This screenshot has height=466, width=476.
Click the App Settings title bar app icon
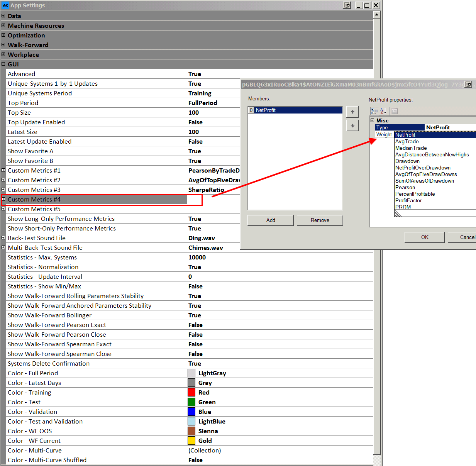pos(5,5)
